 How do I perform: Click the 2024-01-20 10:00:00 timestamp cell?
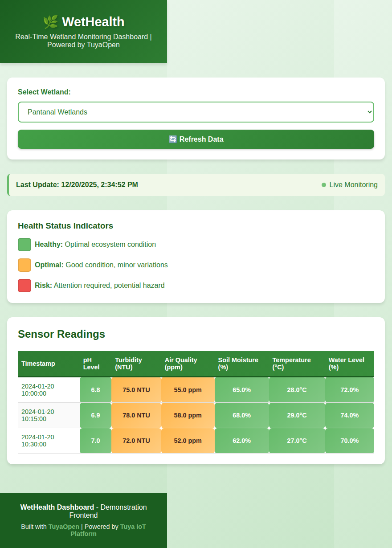click(x=49, y=390)
